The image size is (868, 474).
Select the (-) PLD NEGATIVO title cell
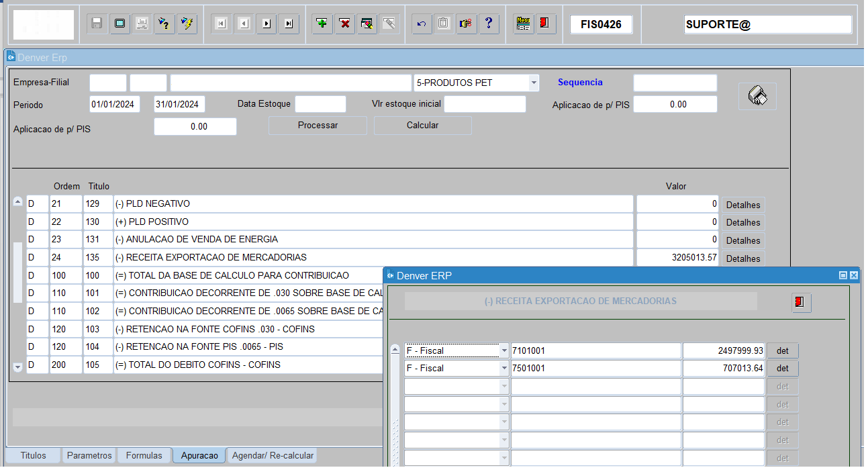coord(373,203)
